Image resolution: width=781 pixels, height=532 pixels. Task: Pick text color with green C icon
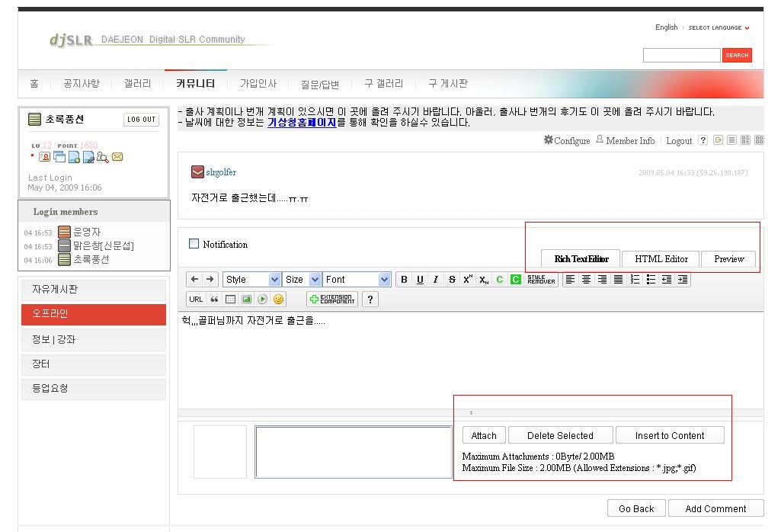point(500,280)
